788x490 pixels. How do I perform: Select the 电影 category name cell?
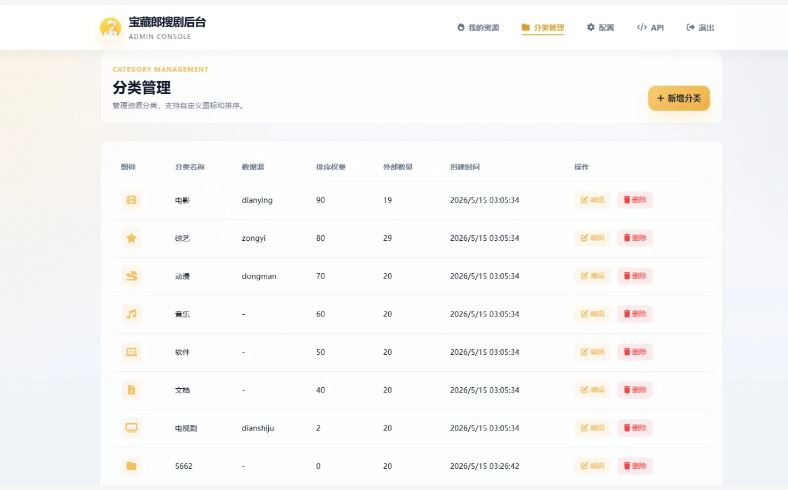pyautogui.click(x=182, y=200)
